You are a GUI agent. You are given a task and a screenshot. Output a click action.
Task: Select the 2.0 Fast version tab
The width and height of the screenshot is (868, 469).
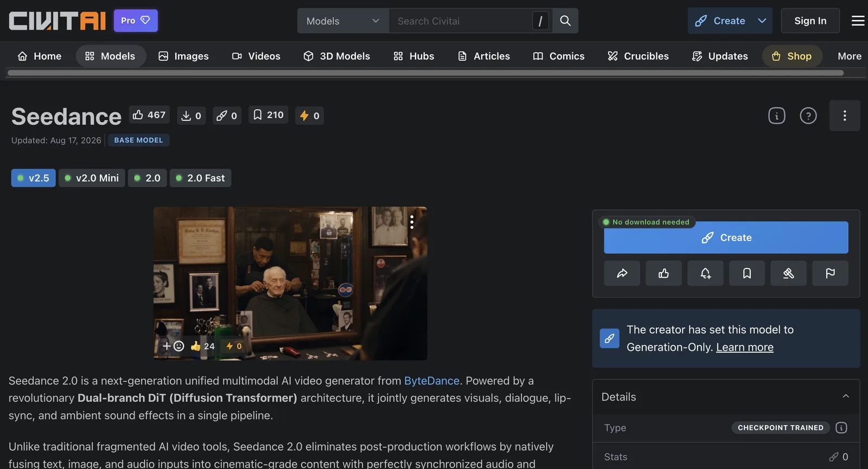click(200, 178)
